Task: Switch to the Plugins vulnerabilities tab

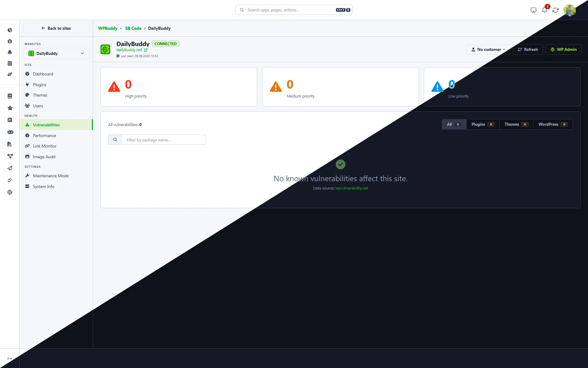Action: [483, 124]
